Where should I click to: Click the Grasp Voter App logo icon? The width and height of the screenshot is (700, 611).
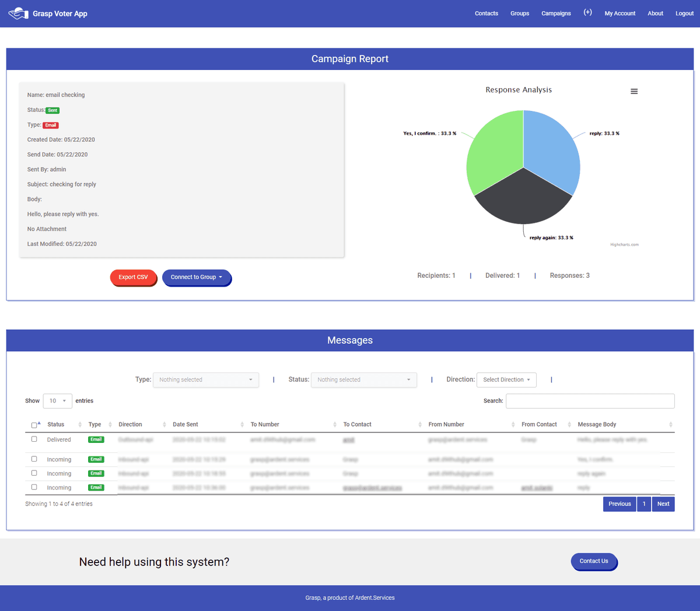(x=18, y=13)
